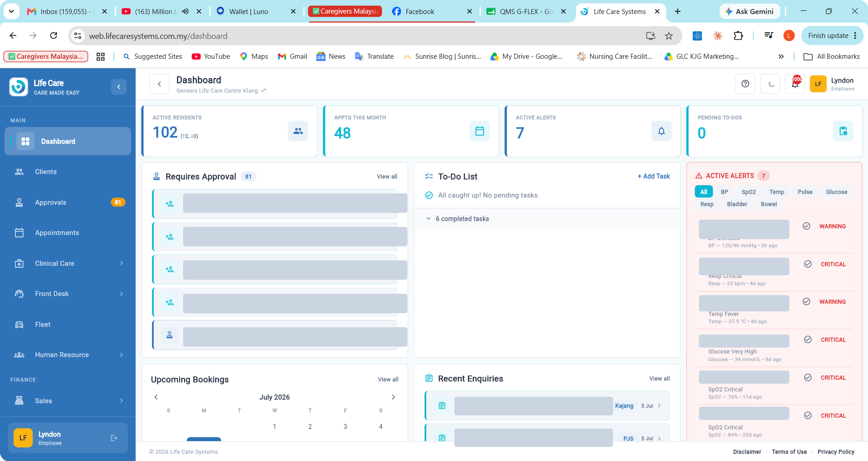Acknowledge the Glucose Very High alert
Screen dimensions: 868x461
[x=808, y=339]
